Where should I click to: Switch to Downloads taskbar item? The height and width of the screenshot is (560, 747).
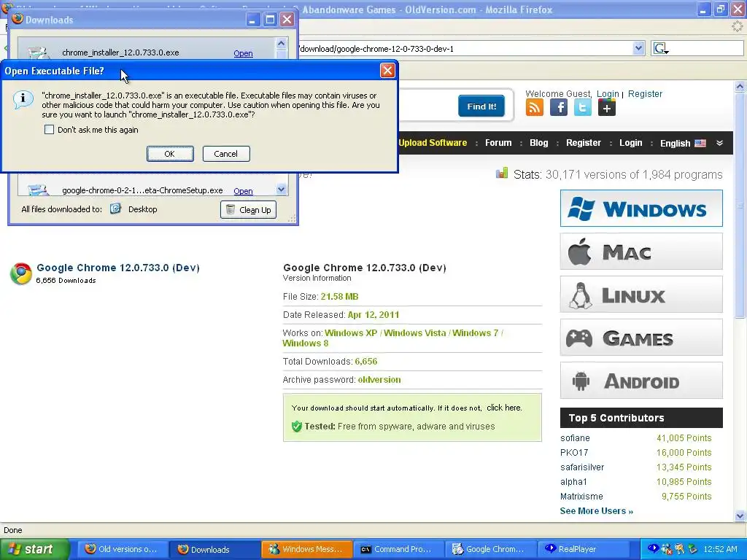click(214, 549)
